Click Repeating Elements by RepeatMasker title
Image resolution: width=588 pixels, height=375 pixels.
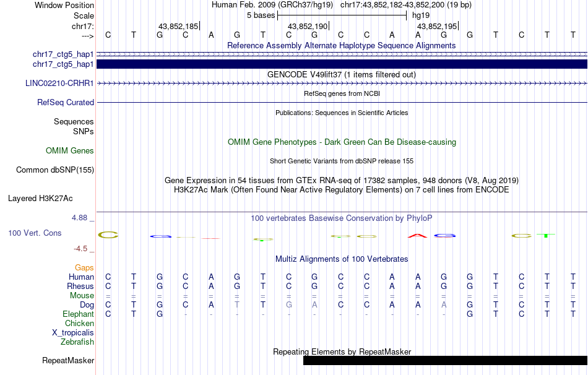(342, 351)
